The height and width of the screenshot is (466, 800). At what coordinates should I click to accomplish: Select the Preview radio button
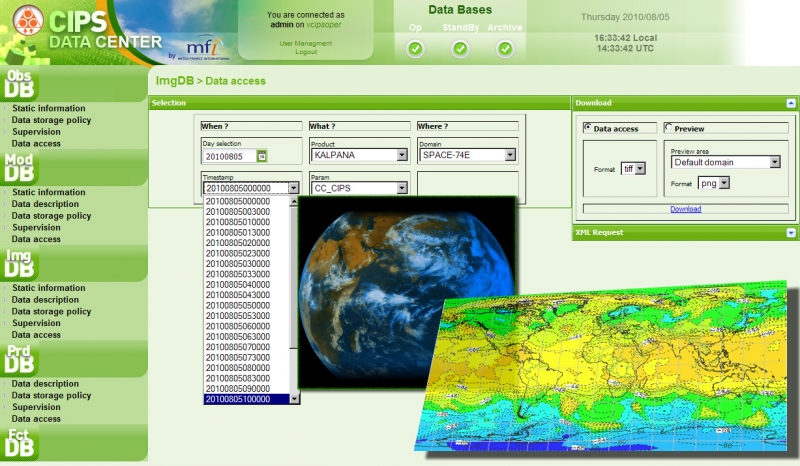pos(668,127)
